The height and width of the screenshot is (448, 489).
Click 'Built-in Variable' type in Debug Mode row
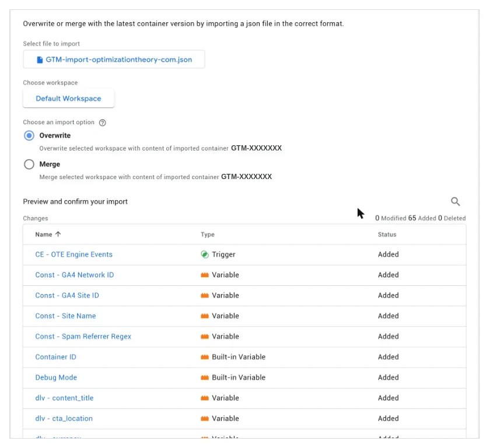coord(239,377)
